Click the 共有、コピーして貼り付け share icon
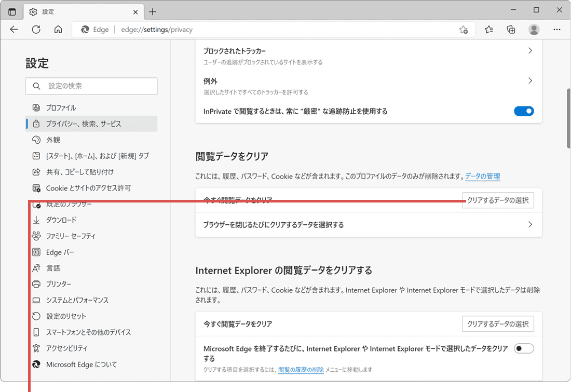Image resolution: width=571 pixels, height=392 pixels. click(36, 171)
